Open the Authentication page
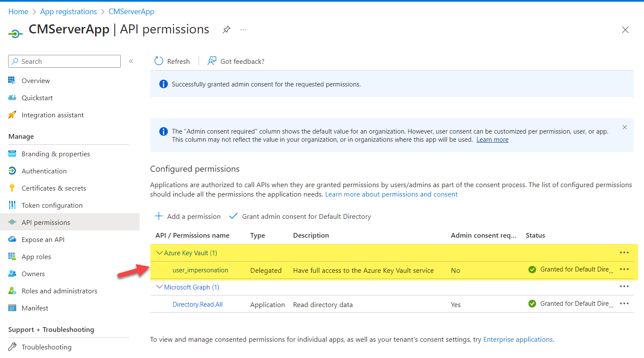 tap(44, 171)
